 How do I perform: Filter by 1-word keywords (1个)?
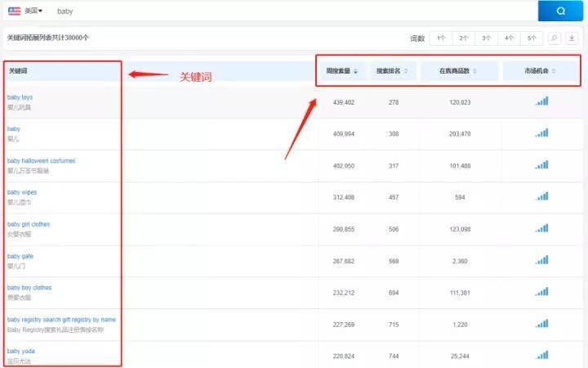coord(441,38)
